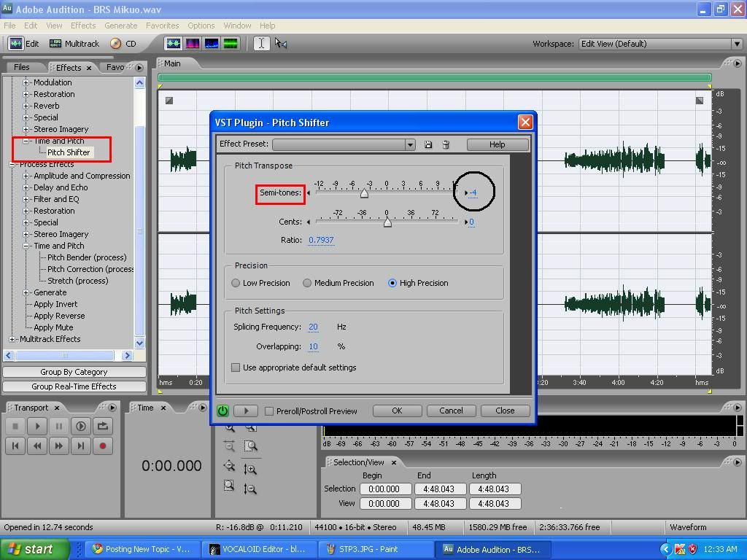Expand Stereo Imagery under Process Effects
This screenshot has height=560, width=747.
click(x=26, y=234)
